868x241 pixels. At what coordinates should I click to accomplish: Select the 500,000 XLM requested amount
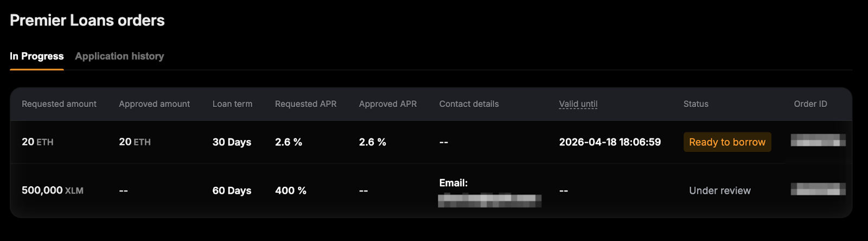[52, 191]
